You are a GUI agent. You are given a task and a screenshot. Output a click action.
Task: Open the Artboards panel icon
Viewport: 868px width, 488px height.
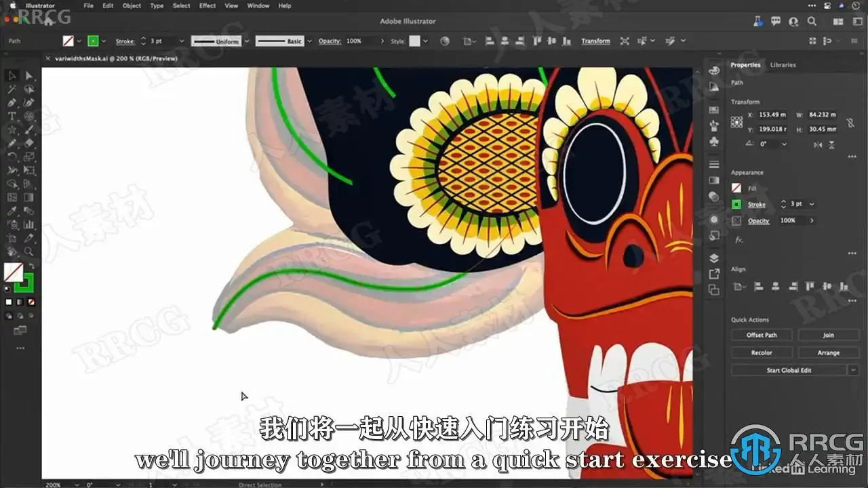click(713, 289)
